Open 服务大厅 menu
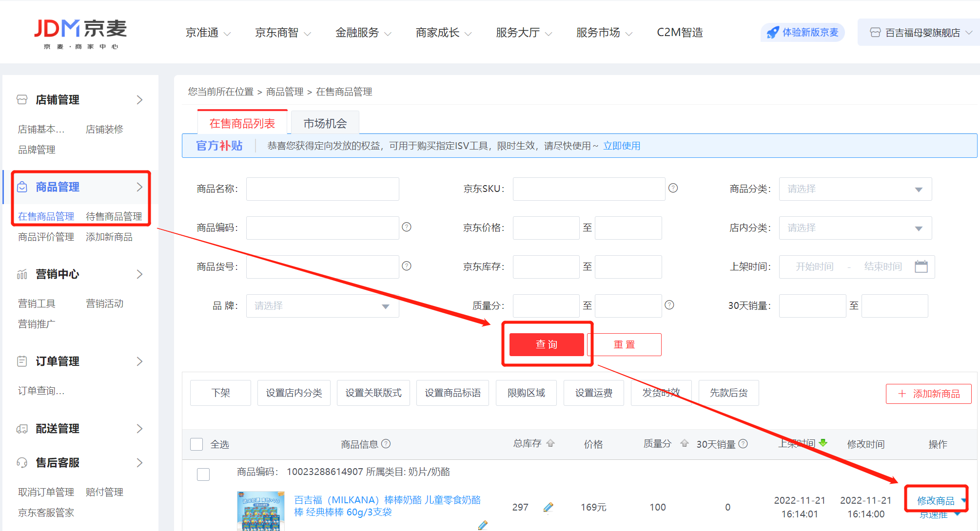Viewport: 980px width, 531px height. click(x=524, y=33)
